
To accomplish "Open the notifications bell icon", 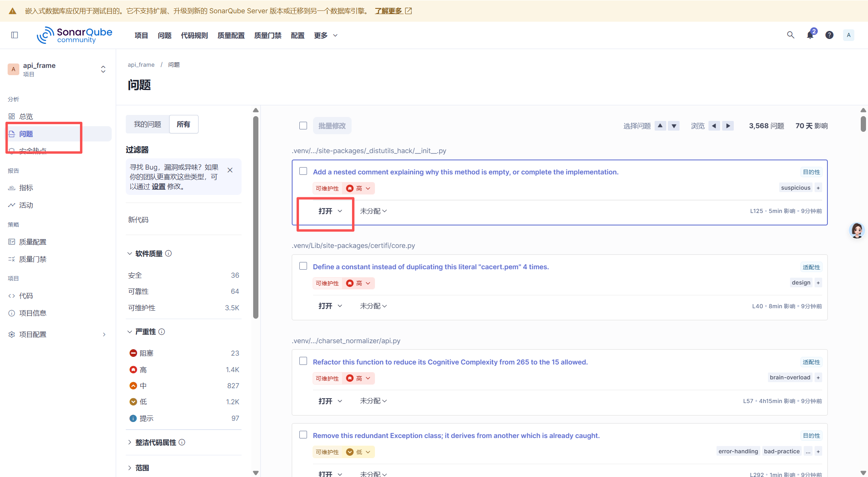I will (810, 35).
